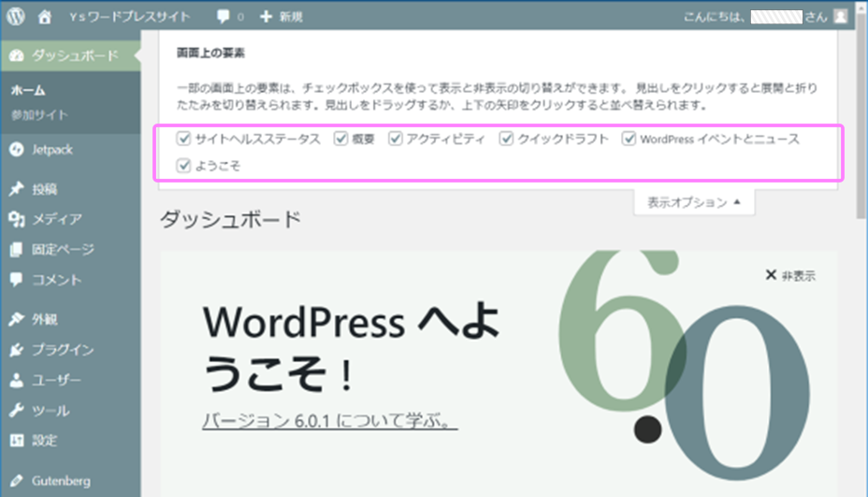Image resolution: width=868 pixels, height=497 pixels.
Task: Select the ホーム submenu item
Action: (x=28, y=90)
